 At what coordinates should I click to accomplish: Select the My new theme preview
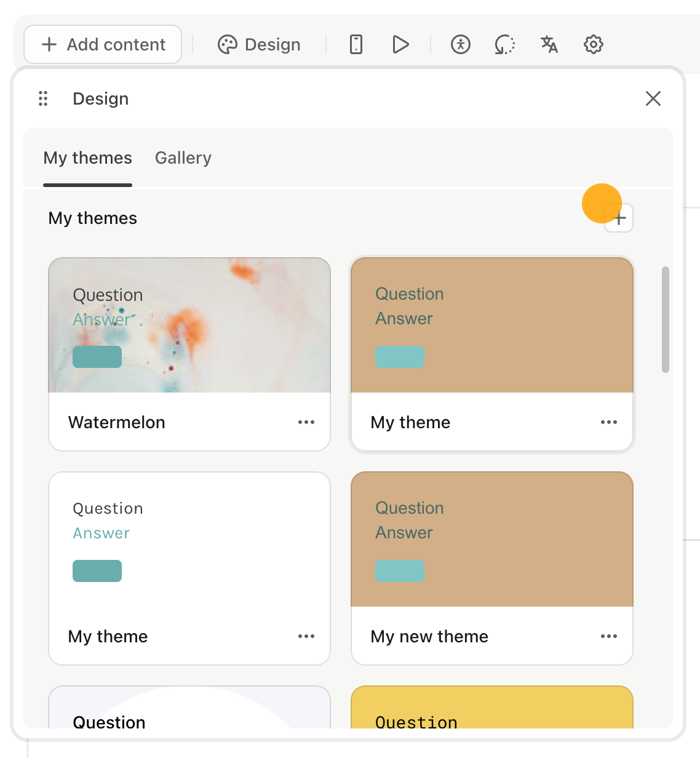[491, 539]
